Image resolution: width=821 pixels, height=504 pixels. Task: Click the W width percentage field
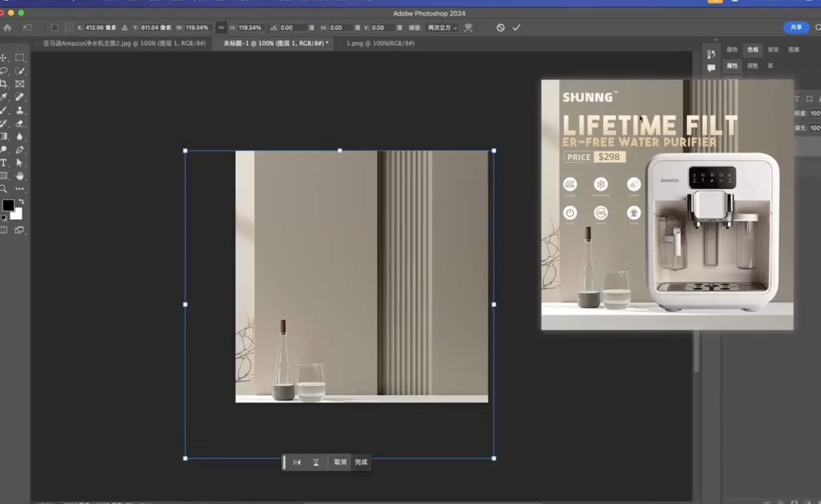(198, 28)
